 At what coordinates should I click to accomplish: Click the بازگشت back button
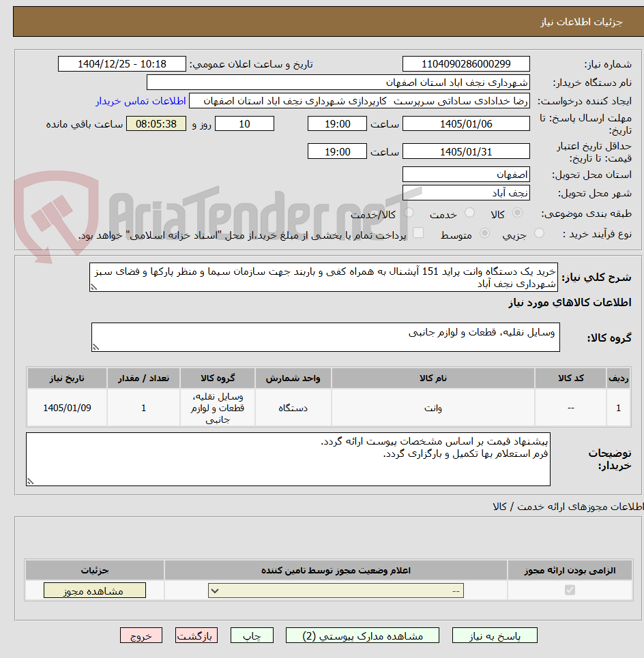[x=196, y=635]
